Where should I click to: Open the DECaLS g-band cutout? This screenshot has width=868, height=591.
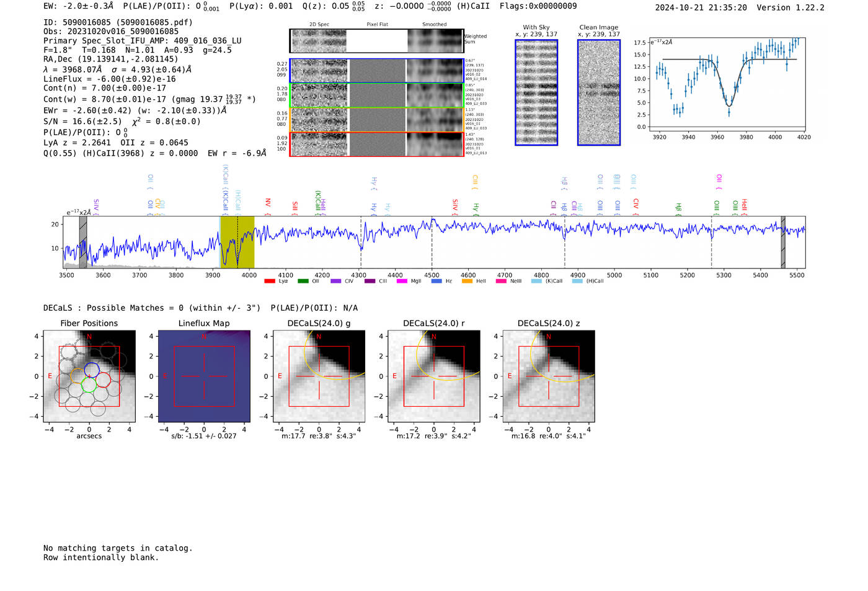tap(319, 376)
